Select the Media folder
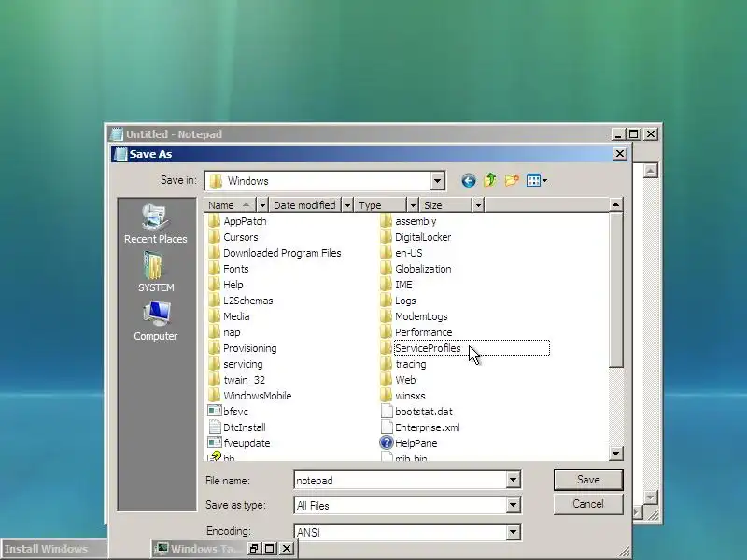Viewport: 747px width, 560px height. point(229,316)
